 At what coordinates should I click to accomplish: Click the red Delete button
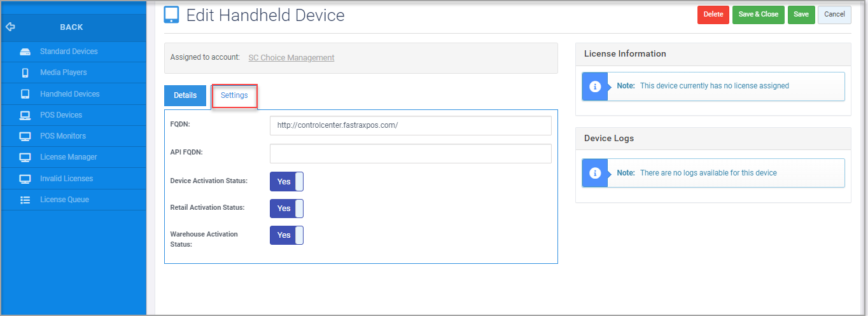point(713,15)
